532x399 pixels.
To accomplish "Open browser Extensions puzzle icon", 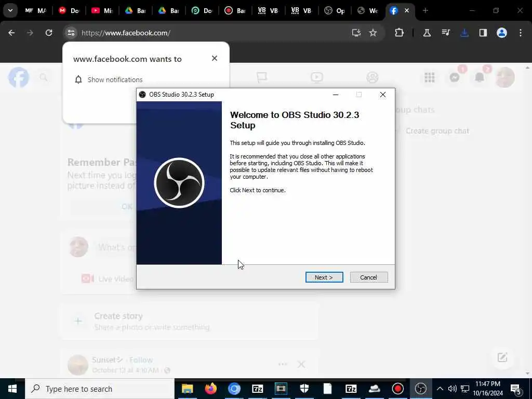I will click(x=400, y=33).
